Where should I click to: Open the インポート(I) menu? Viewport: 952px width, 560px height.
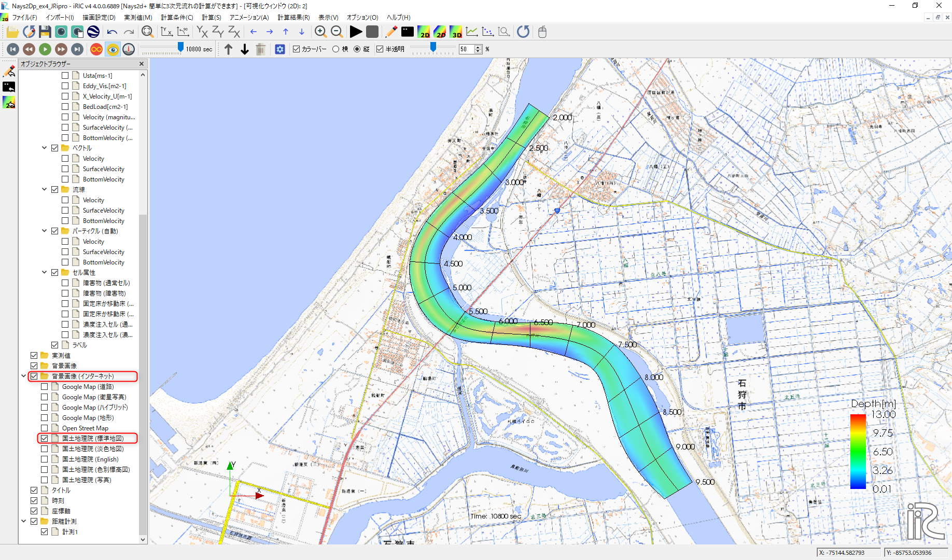point(60,18)
